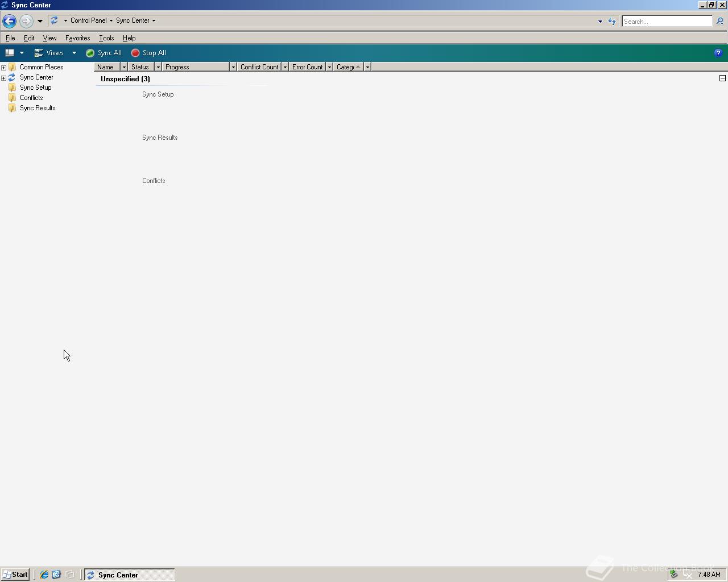Viewport: 728px width, 582px height.
Task: Open the File menu
Action: point(10,38)
